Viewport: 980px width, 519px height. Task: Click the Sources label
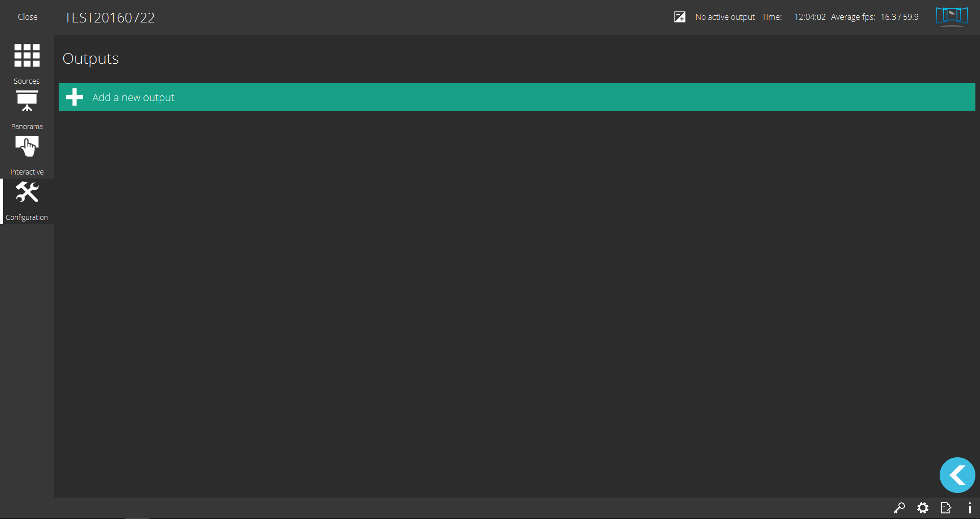coord(27,81)
